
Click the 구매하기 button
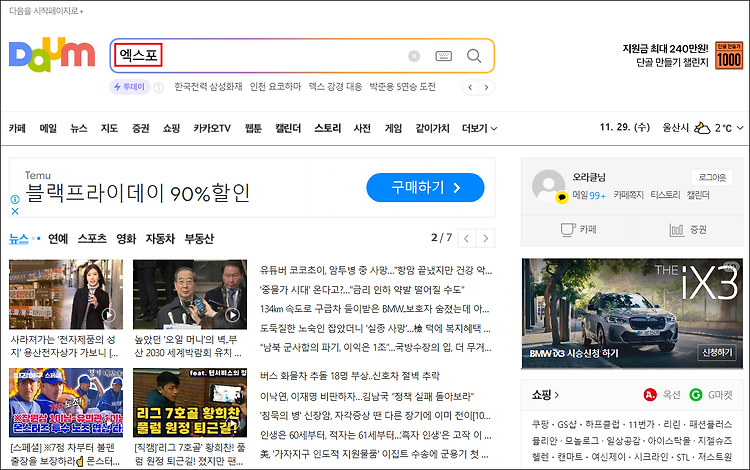coord(425,187)
